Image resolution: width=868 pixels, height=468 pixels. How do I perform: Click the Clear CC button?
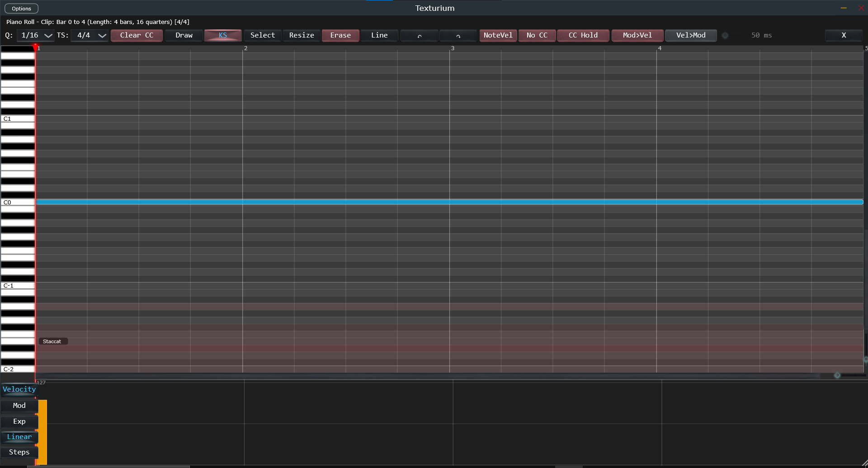[137, 35]
